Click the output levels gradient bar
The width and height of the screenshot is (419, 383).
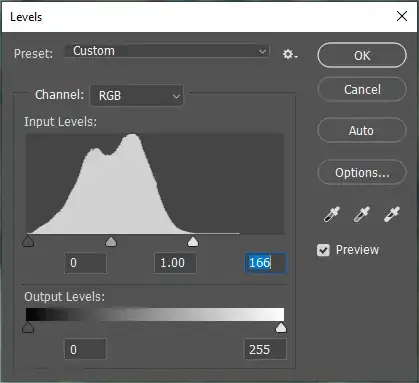(155, 315)
